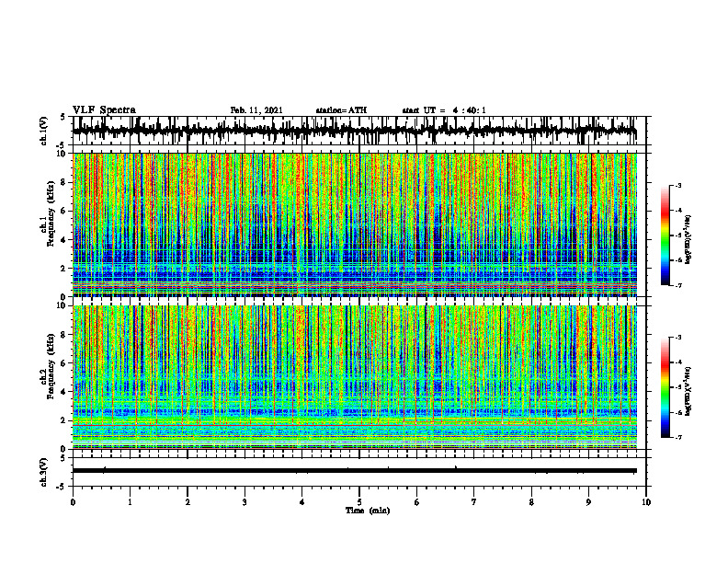Click the "-7" label on ch.1 color scale
This screenshot has height=563, width=728.
[678, 286]
